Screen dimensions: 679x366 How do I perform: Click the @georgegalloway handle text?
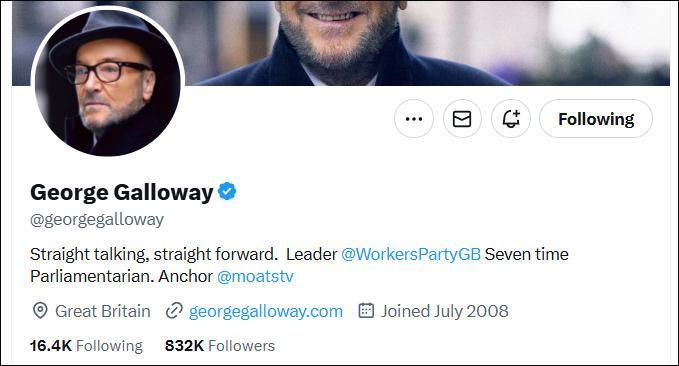[97, 220]
